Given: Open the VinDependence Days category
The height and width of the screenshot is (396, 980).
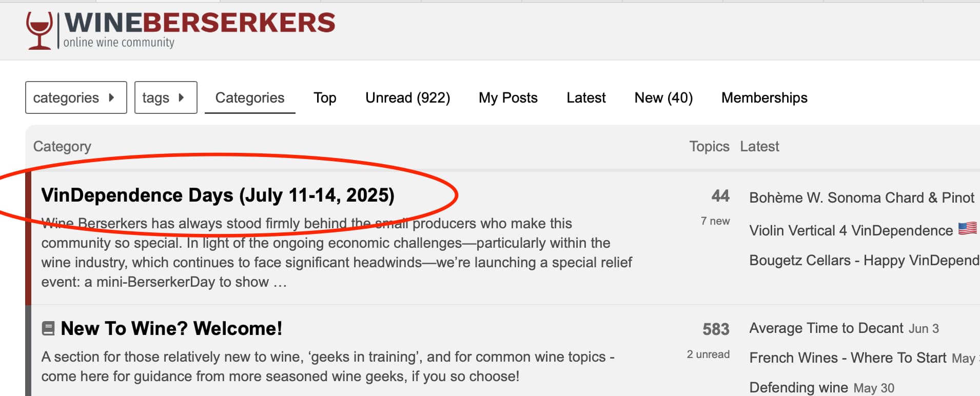Looking at the screenshot, I should coord(218,195).
